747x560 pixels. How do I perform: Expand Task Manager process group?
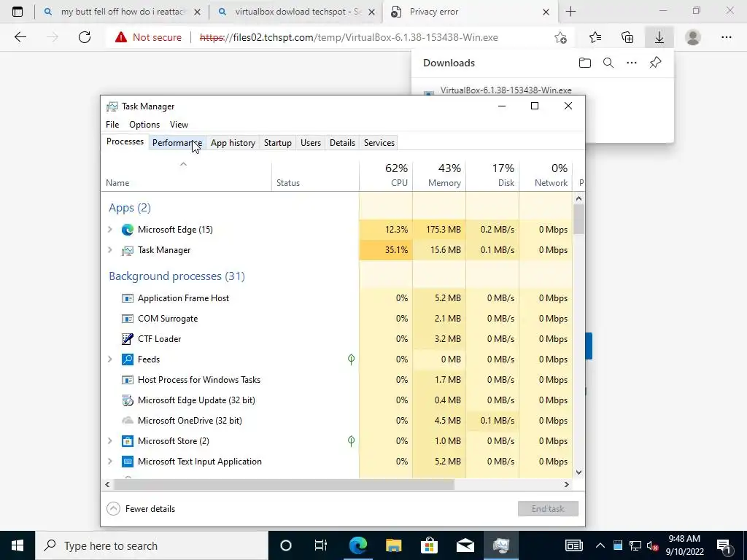coord(110,250)
